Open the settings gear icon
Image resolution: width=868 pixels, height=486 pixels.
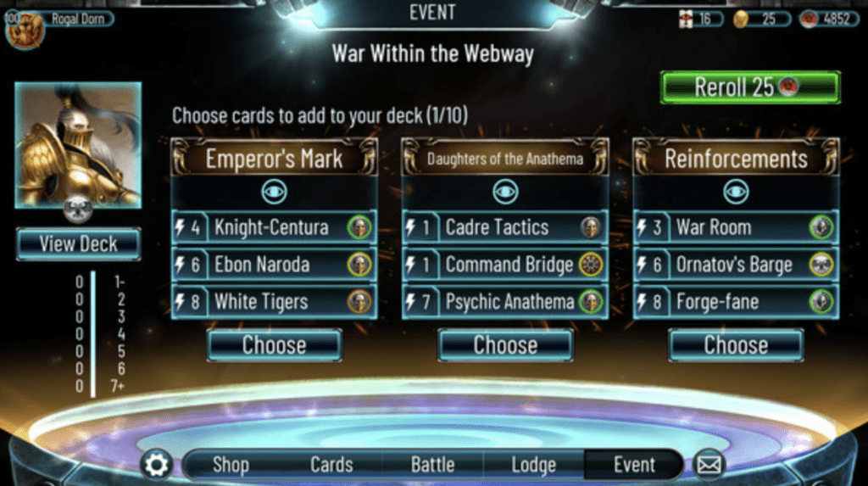(156, 465)
